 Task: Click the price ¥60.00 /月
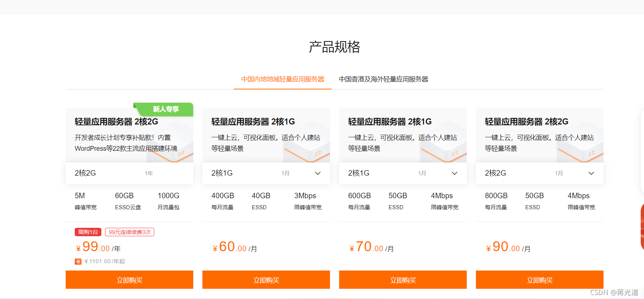235,247
